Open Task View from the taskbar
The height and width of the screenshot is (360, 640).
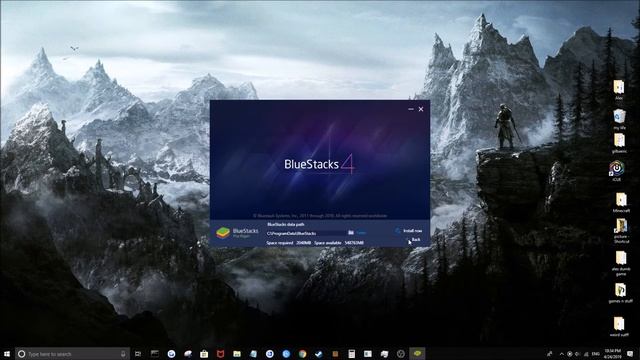pos(138,354)
